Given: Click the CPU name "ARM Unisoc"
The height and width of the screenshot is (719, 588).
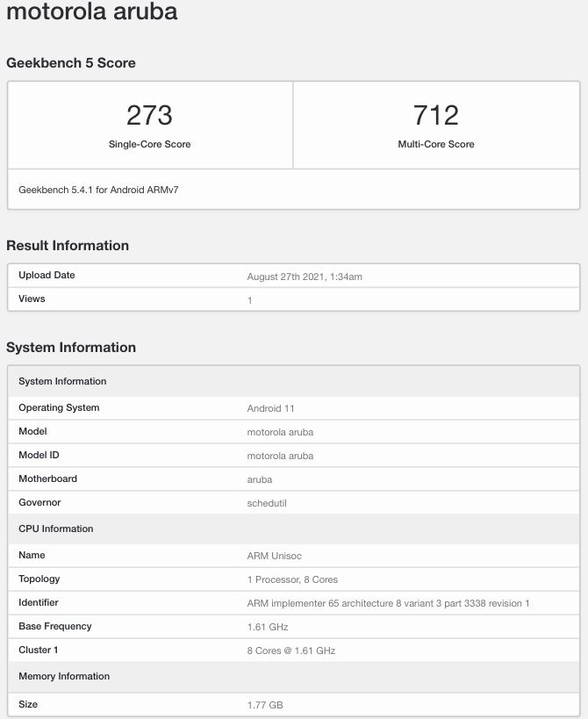Looking at the screenshot, I should 275,556.
